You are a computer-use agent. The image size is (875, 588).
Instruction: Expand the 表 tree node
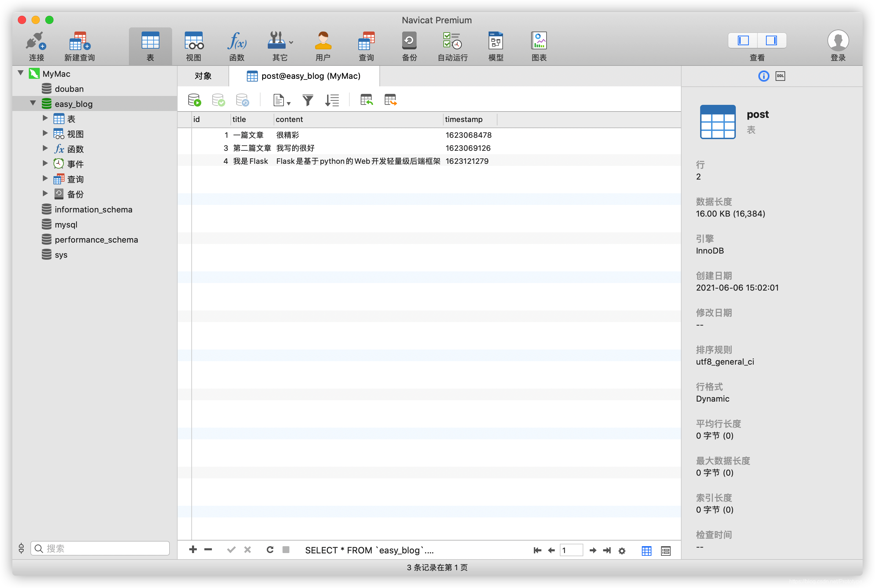pyautogui.click(x=45, y=118)
